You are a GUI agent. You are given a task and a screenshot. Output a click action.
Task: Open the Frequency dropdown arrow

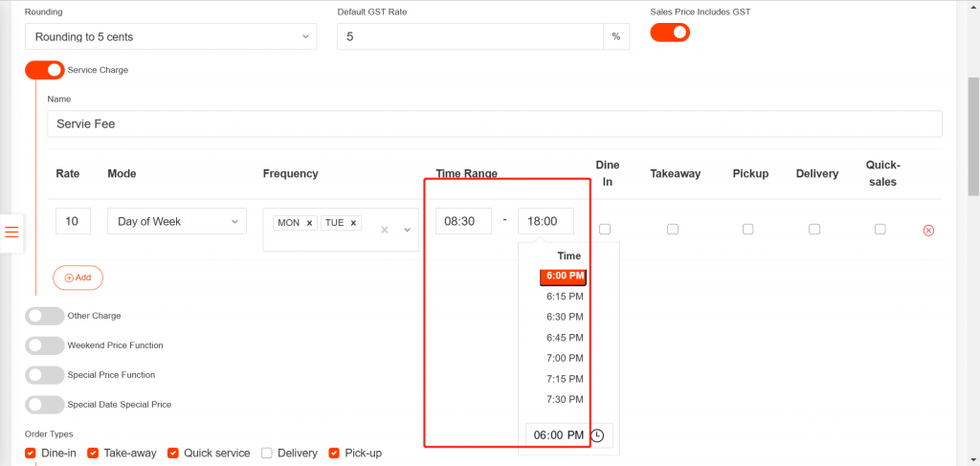407,230
